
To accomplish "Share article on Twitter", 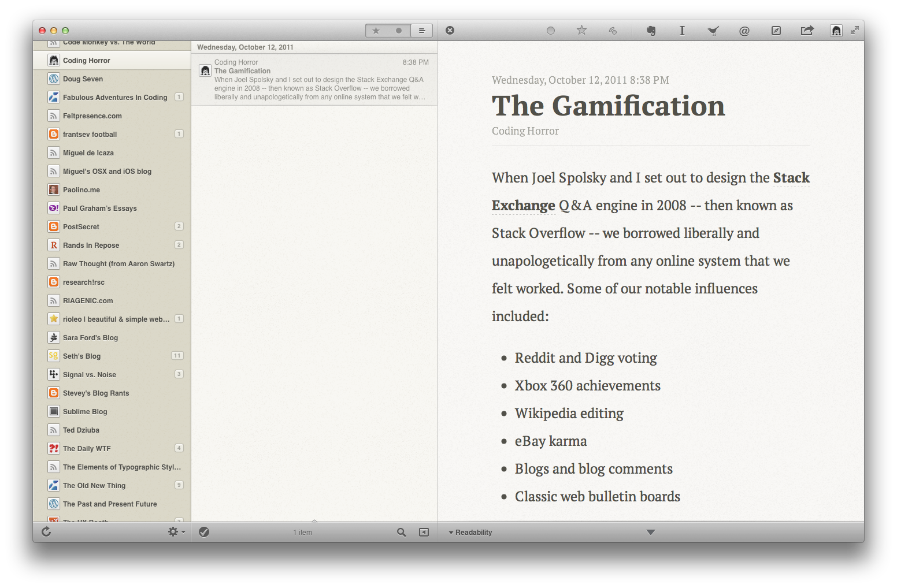I will tap(713, 31).
